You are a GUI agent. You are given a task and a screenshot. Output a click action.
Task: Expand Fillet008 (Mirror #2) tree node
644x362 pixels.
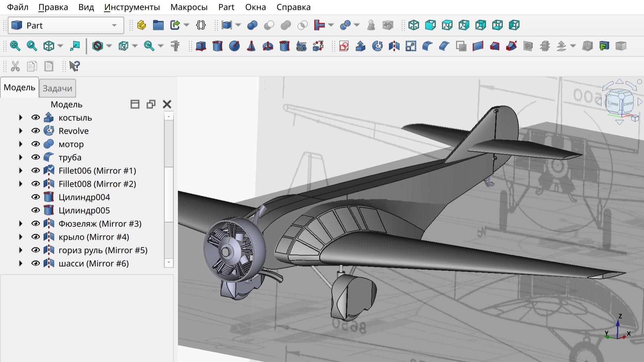click(21, 184)
